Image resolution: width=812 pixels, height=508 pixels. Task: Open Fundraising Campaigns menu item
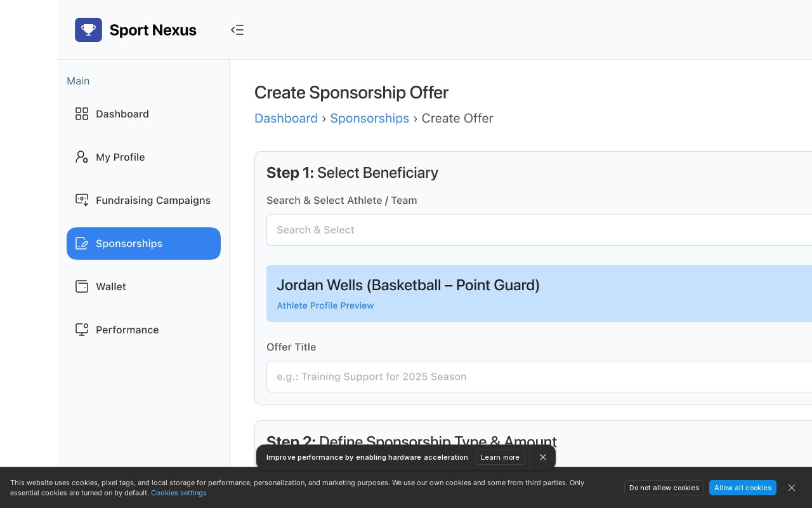pyautogui.click(x=153, y=200)
